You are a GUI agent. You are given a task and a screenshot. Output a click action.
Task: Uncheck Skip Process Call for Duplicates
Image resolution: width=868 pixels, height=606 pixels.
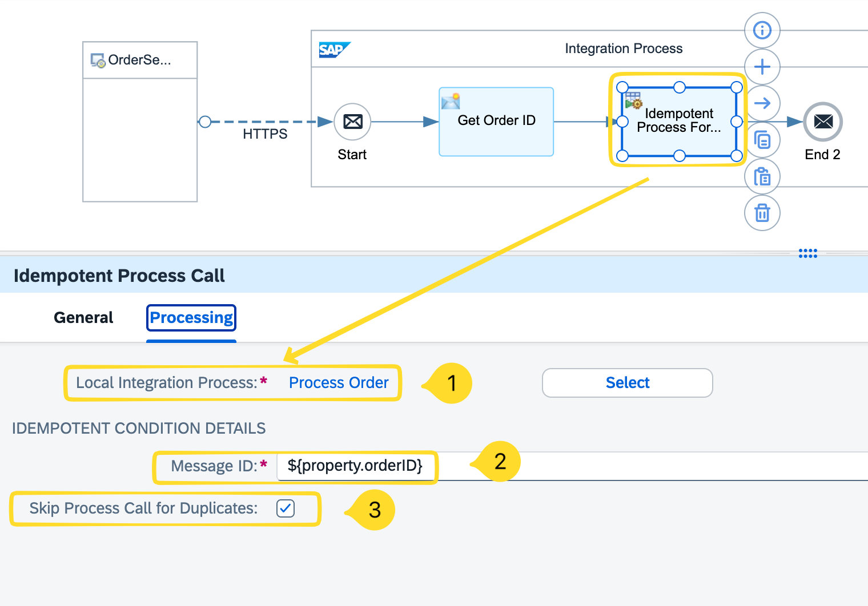point(286,508)
